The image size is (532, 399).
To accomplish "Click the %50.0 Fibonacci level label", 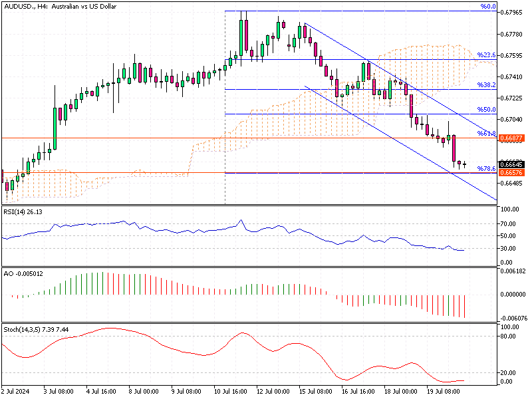I will pos(485,110).
